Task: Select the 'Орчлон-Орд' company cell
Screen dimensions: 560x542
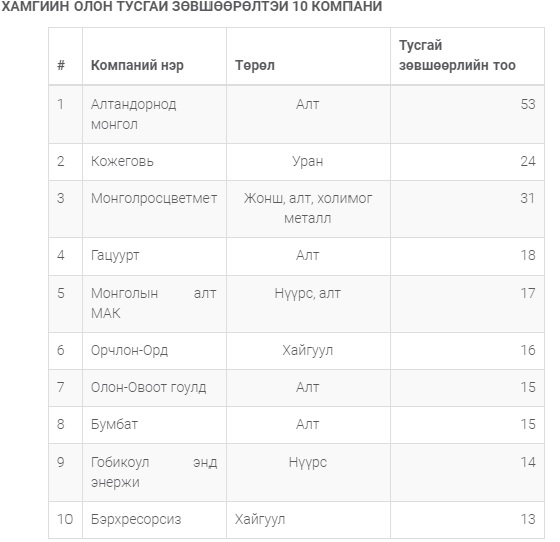Action: [x=154, y=351]
